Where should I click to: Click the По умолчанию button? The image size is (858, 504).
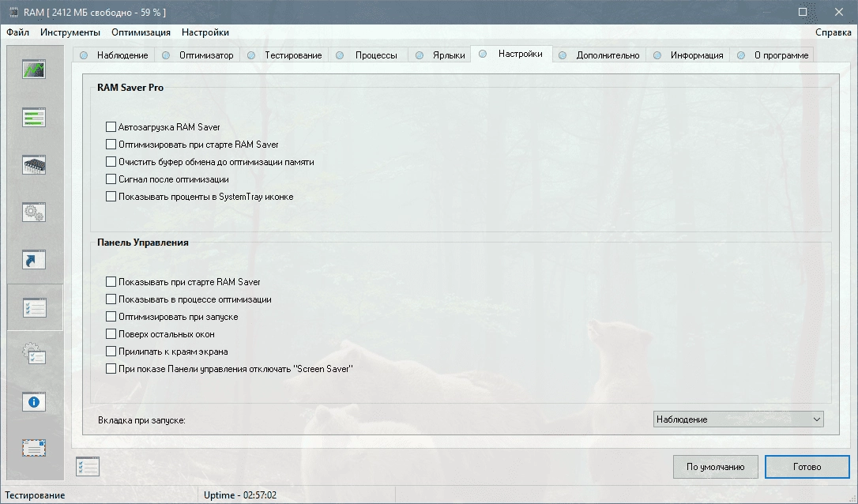[x=715, y=467]
